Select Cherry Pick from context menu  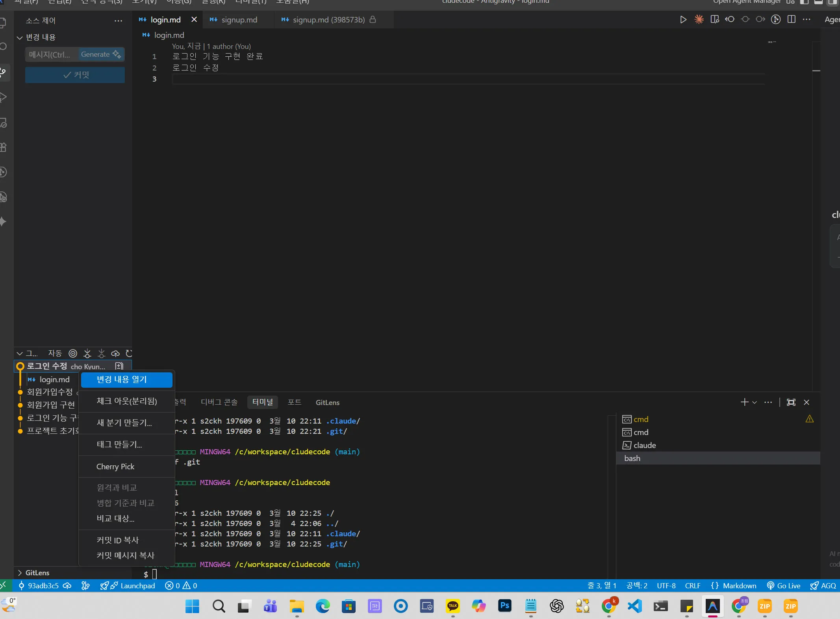pos(115,467)
